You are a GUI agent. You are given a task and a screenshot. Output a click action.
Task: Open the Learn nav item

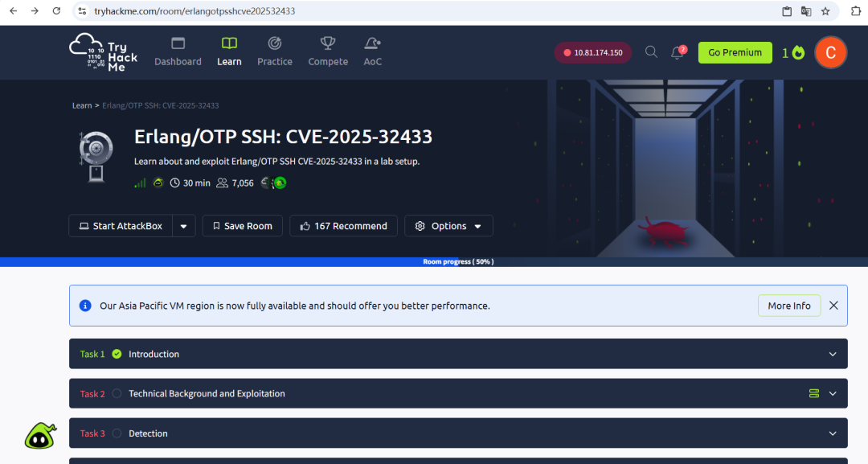[229, 52]
